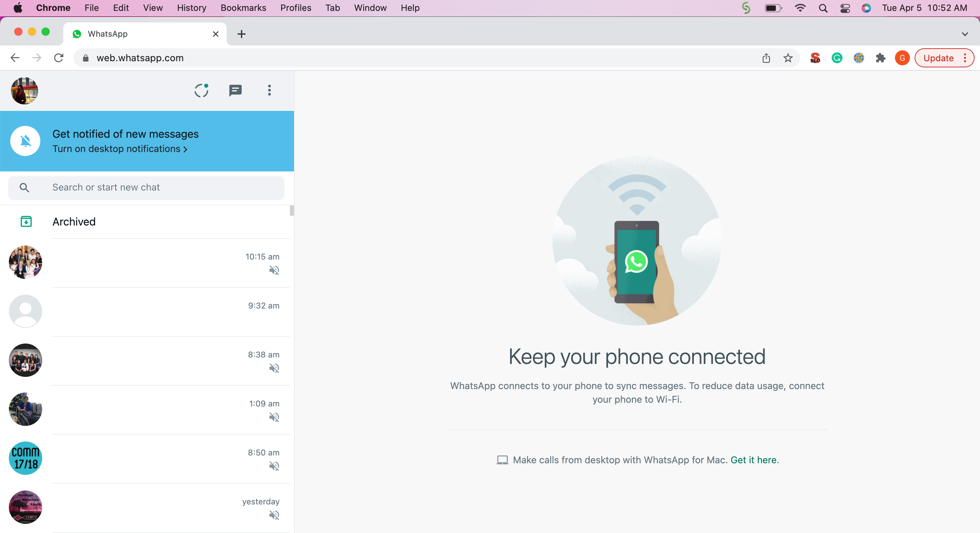Click 'Get it here' WhatsApp for Mac link
The width and height of the screenshot is (980, 533).
(753, 460)
